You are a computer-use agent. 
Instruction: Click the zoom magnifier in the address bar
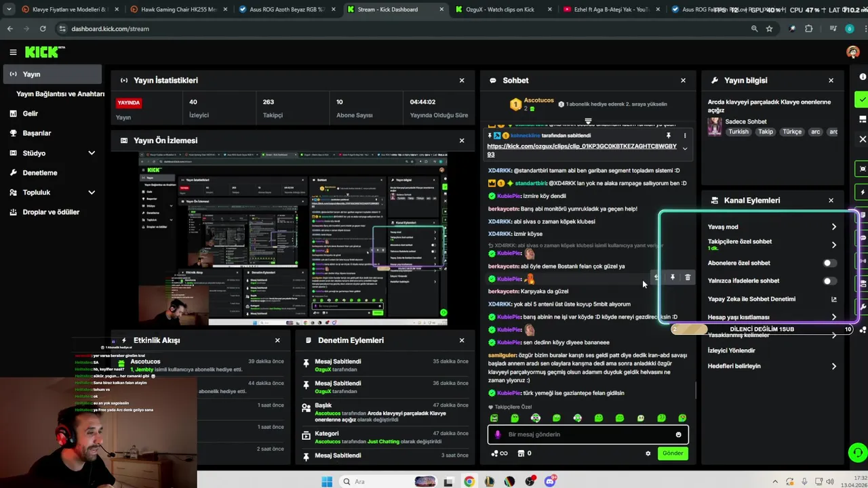click(x=754, y=28)
